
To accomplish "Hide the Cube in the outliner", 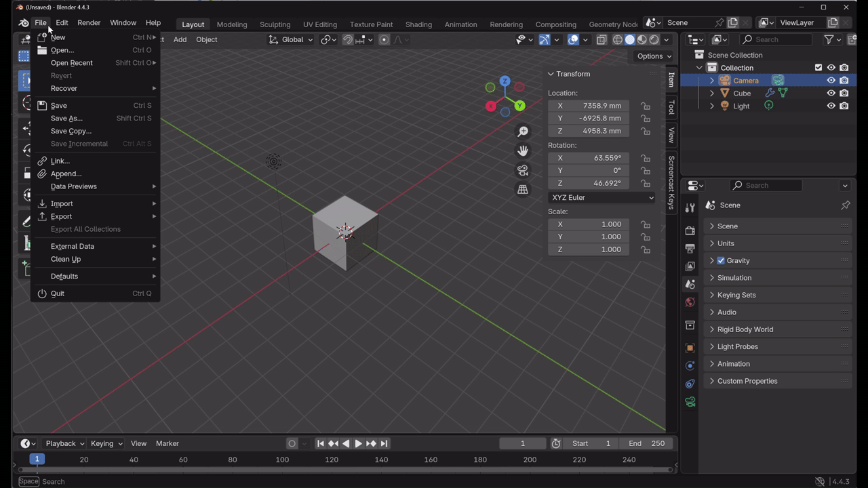I will click(x=831, y=94).
